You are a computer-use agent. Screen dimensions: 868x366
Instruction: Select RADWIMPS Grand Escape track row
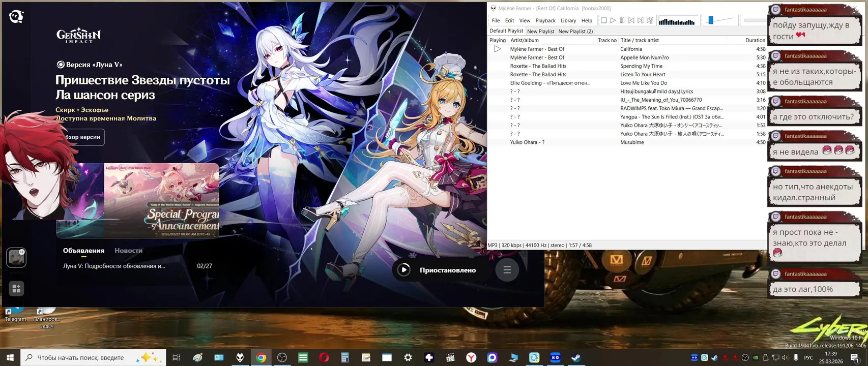627,108
